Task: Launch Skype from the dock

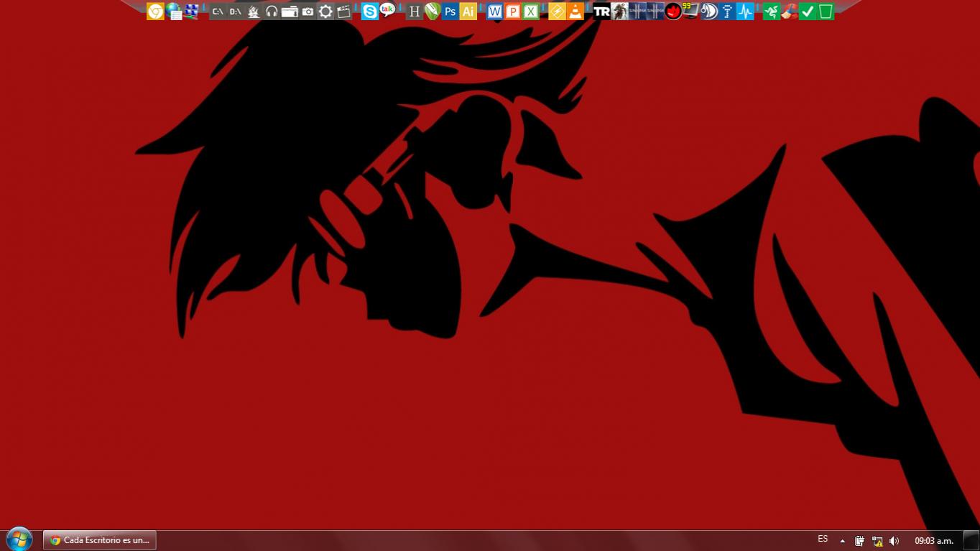Action: point(369,11)
